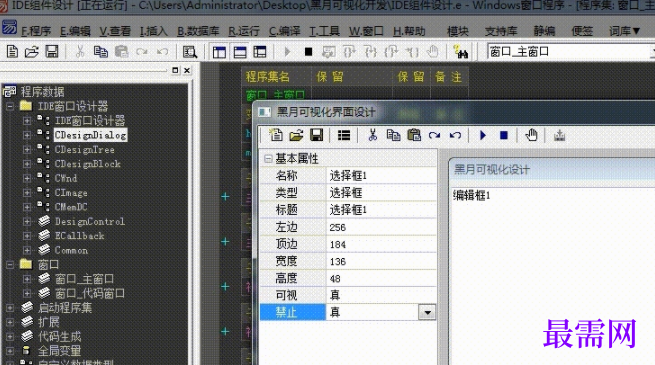The width and height of the screenshot is (655, 365).
Task: Select the ECallback tree item
Action: [79, 236]
